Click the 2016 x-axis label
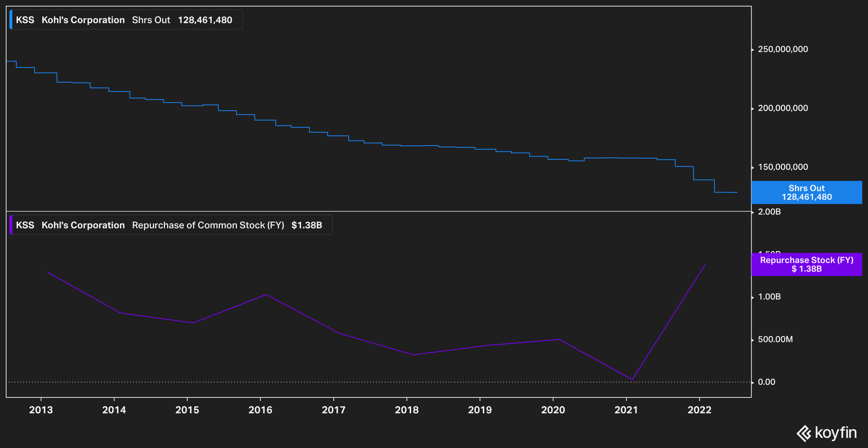The image size is (868, 448). [x=260, y=410]
